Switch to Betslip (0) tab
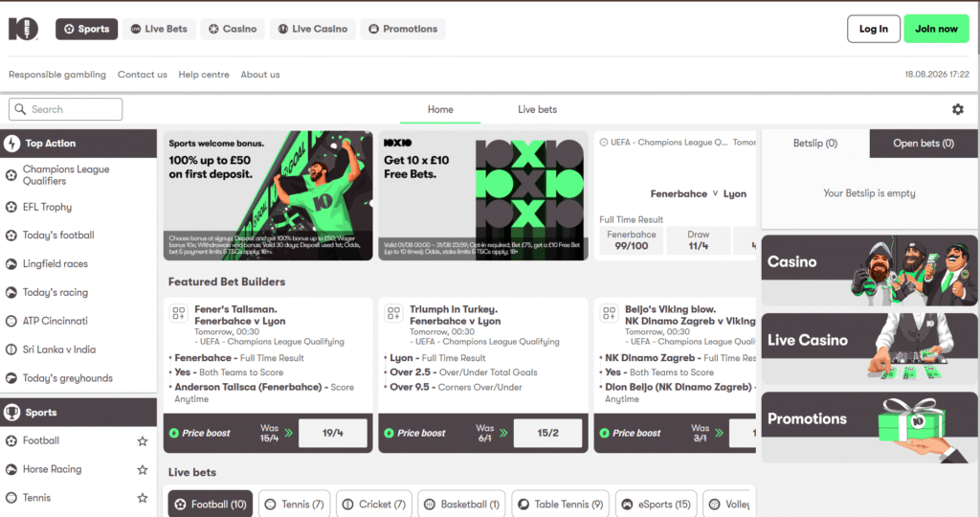 click(815, 144)
